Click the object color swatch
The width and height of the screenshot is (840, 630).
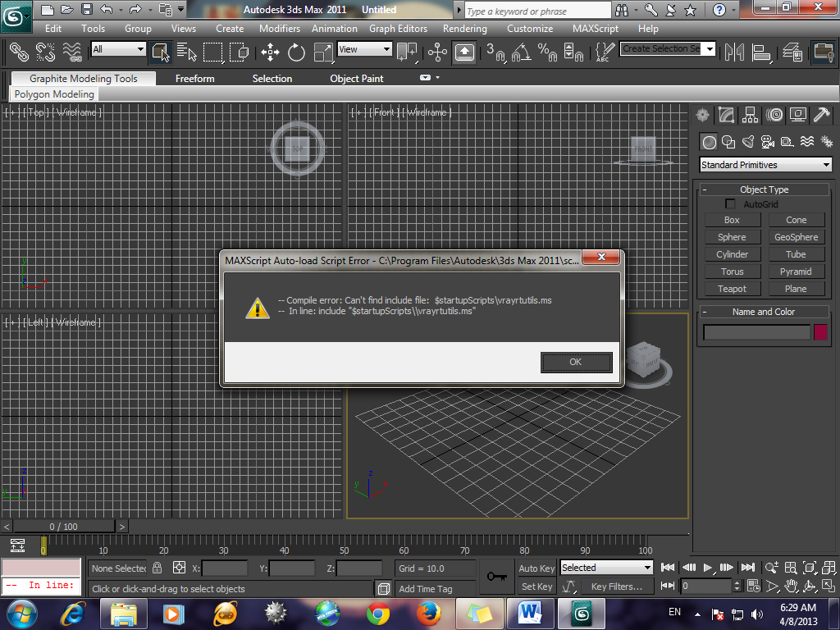[x=820, y=332]
